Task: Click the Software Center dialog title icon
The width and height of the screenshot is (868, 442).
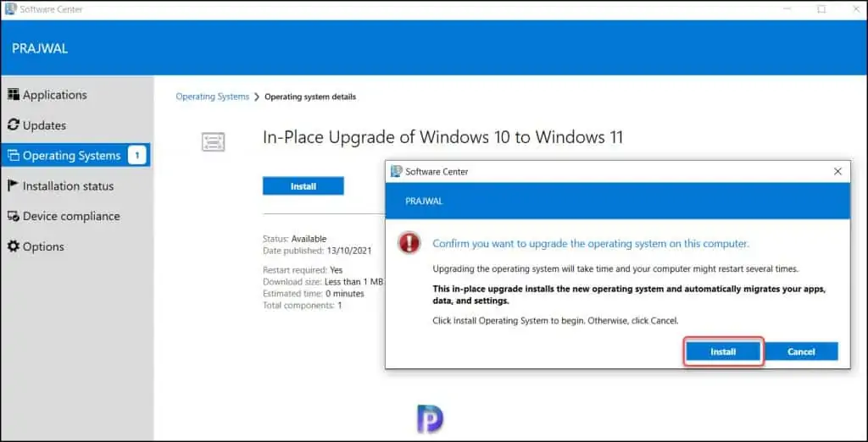Action: [397, 172]
